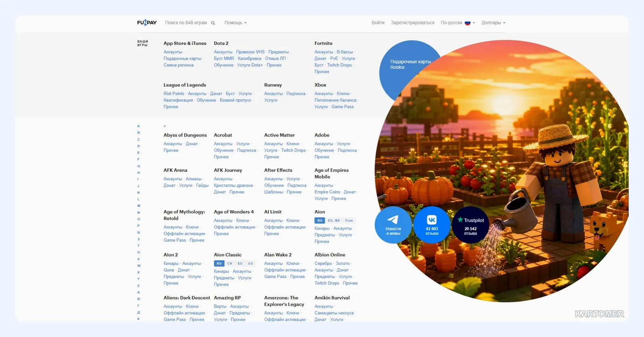Click the Зарегистрироваться link

[x=412, y=23]
